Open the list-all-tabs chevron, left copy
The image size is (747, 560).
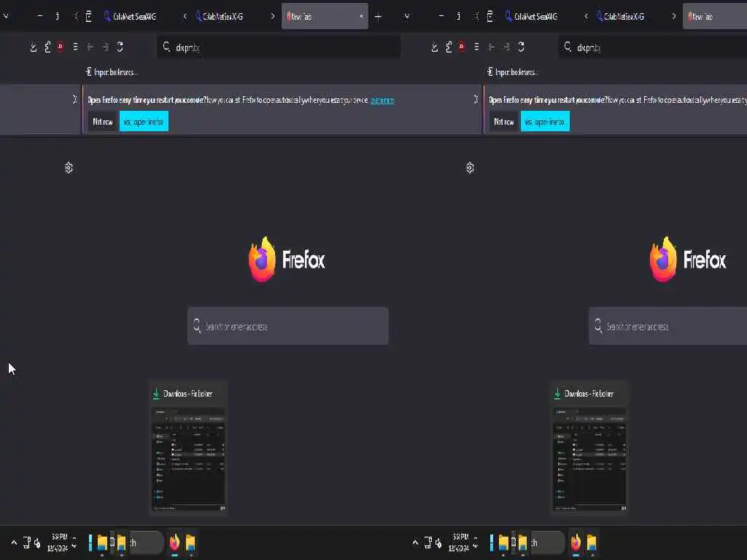coord(6,16)
